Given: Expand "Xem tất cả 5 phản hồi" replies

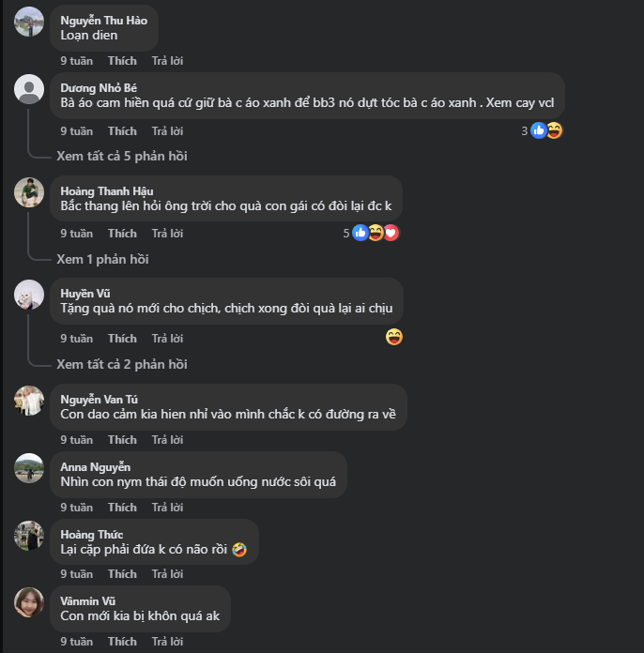Looking at the screenshot, I should point(121,156).
